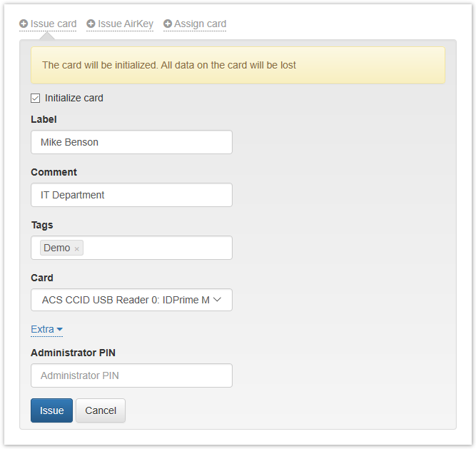Switch to the Issue AirKey tab
The width and height of the screenshot is (476, 449).
coord(125,24)
